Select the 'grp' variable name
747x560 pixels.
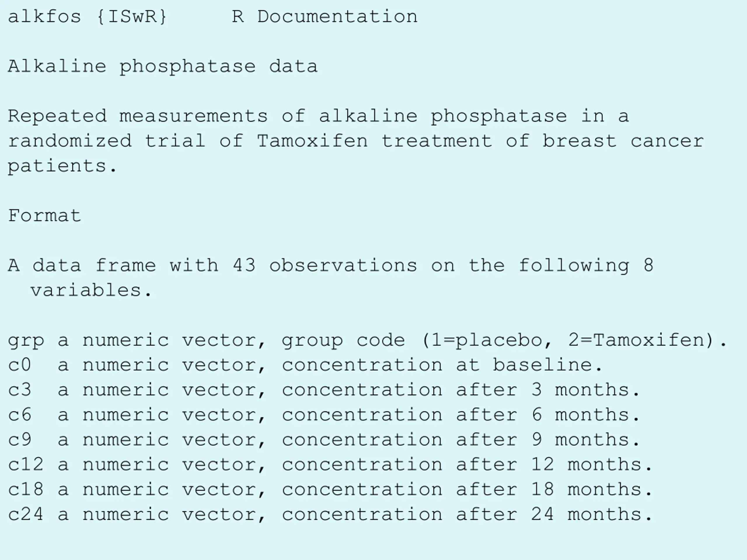click(26, 341)
